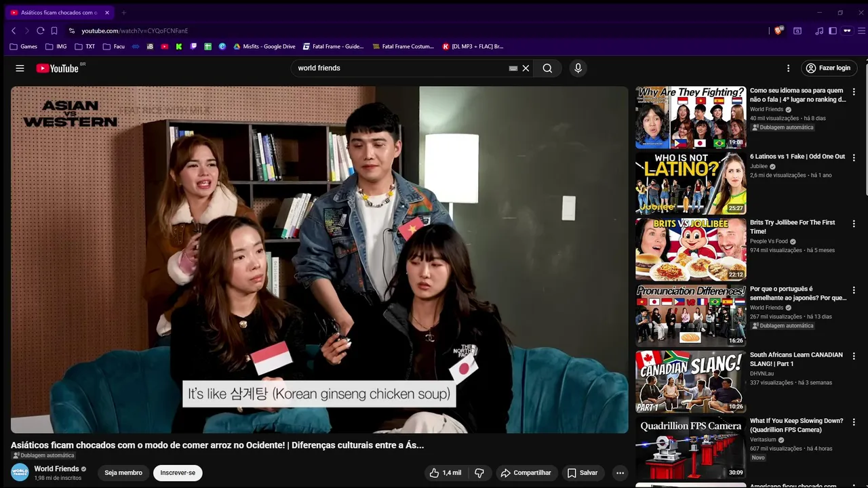Image resolution: width=868 pixels, height=488 pixels.
Task: Open the IMG bookmark folder
Action: [56, 47]
